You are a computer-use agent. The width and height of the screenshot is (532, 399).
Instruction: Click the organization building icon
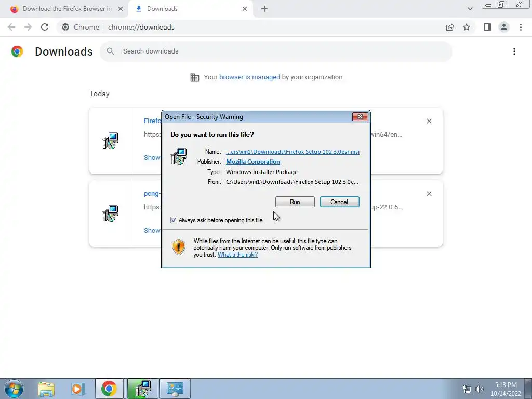point(195,77)
